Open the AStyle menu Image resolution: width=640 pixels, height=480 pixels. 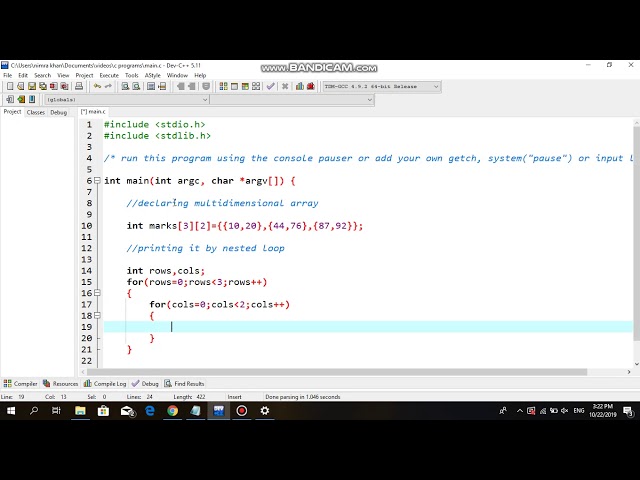coord(153,75)
